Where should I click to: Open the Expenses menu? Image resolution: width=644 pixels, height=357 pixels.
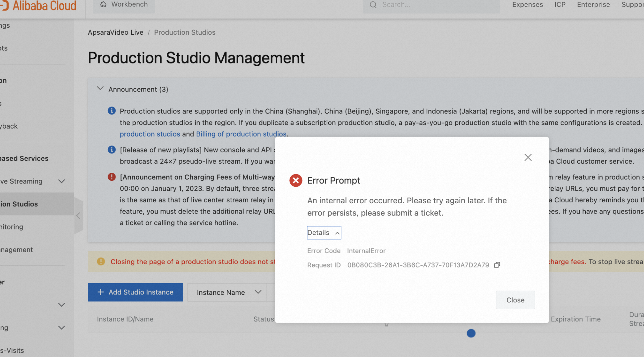(x=528, y=5)
